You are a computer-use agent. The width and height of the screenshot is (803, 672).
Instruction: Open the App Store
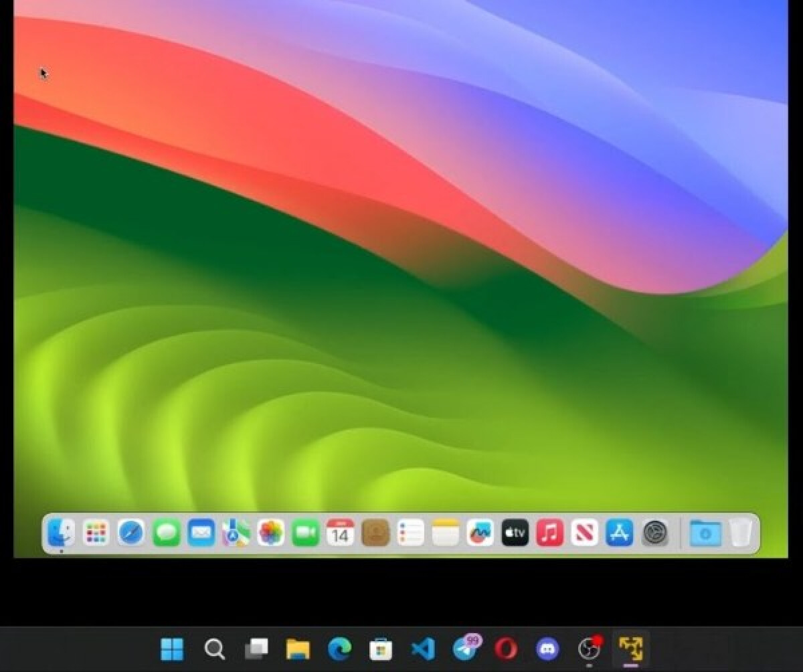618,533
